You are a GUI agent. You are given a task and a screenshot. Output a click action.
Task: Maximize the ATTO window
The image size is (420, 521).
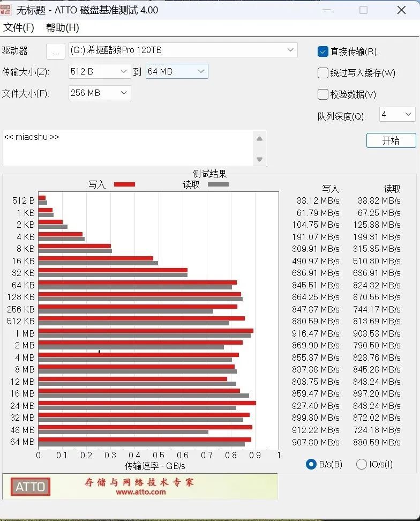coord(364,10)
